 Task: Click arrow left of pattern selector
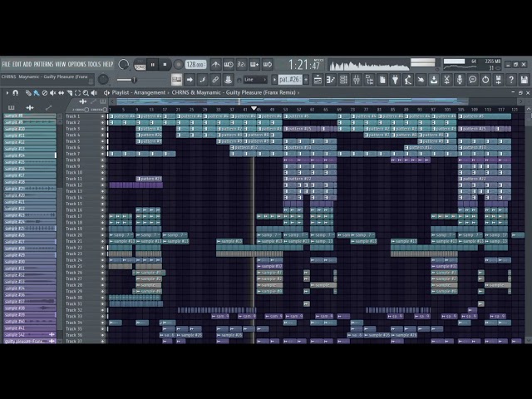pos(274,80)
